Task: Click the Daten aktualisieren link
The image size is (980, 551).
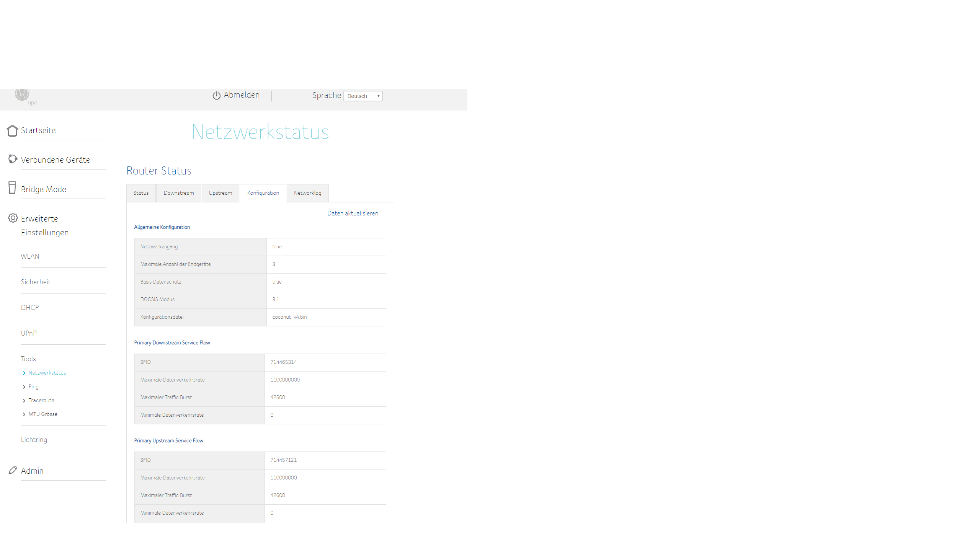Action: pyautogui.click(x=352, y=214)
